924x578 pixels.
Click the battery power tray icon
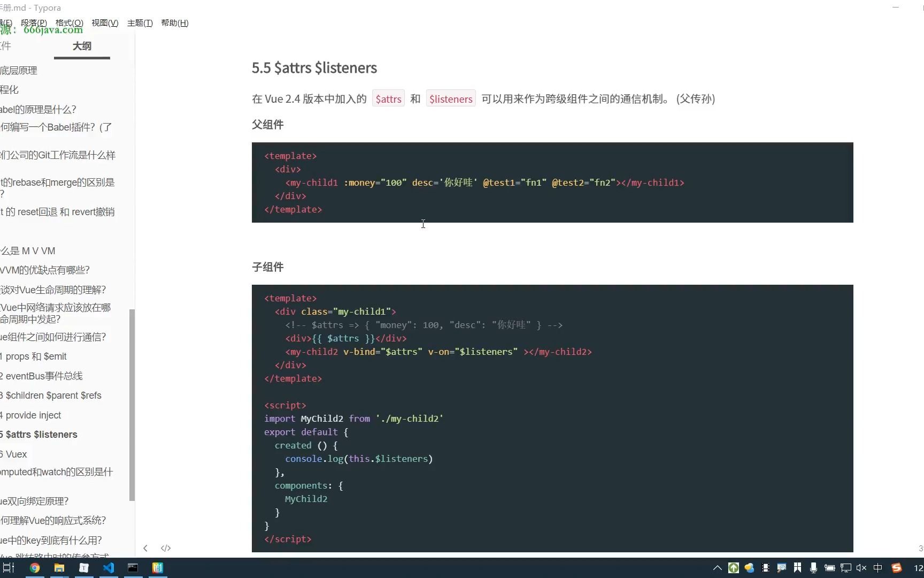coord(830,568)
